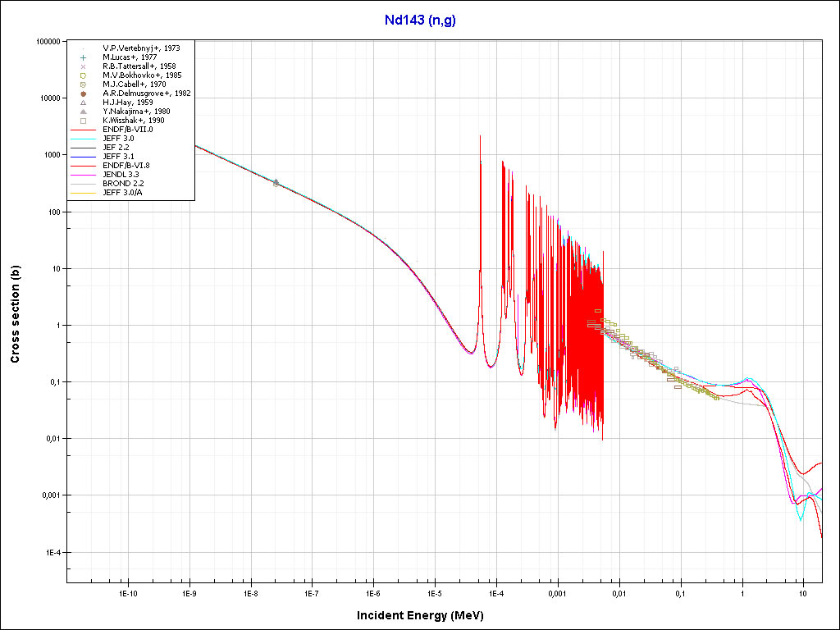This screenshot has width=840, height=630.
Task: Click the Y.Nakajima+ 1980 filled triangle marker
Action: click(84, 112)
